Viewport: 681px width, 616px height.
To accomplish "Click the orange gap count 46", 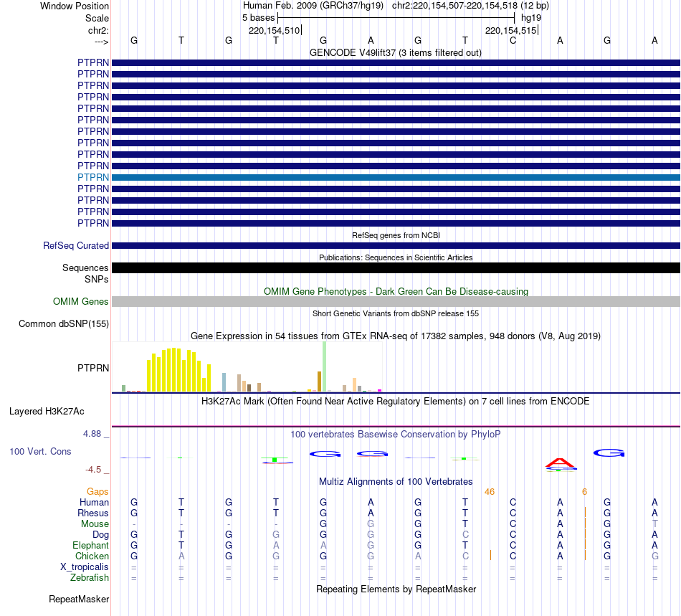I will (x=490, y=492).
